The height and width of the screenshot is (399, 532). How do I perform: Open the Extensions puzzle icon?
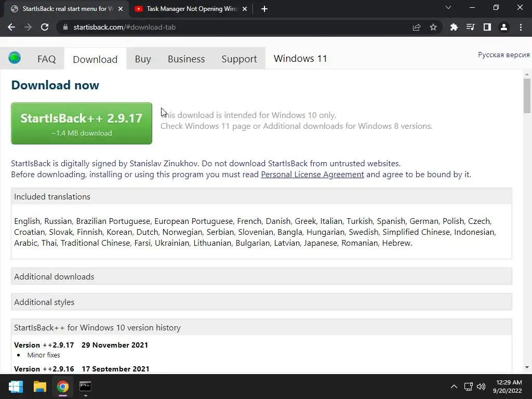click(x=454, y=27)
